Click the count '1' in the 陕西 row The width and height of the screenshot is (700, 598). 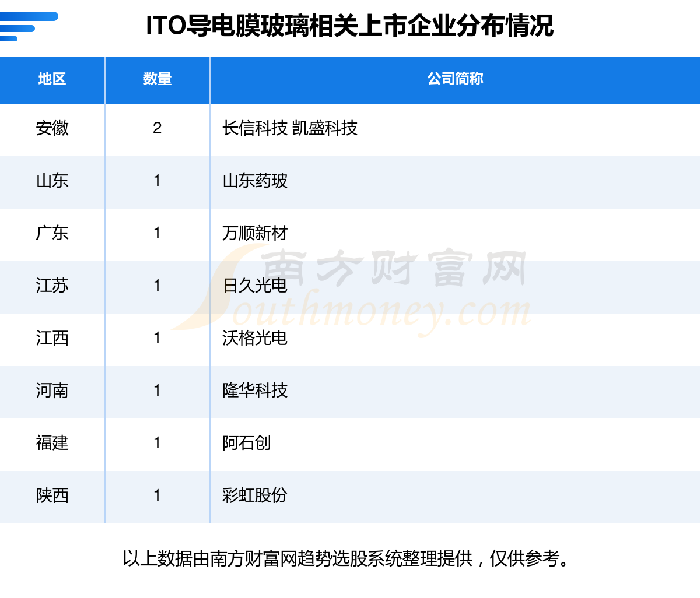(x=157, y=495)
